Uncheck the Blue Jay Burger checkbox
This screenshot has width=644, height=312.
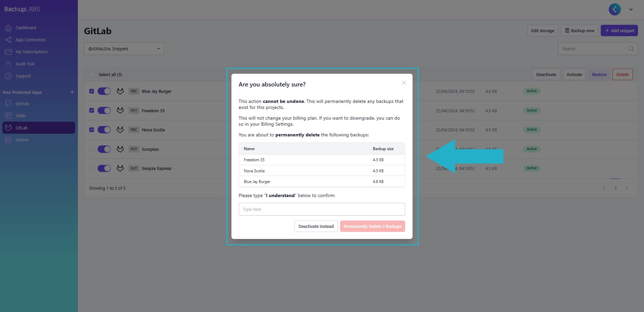point(92,91)
